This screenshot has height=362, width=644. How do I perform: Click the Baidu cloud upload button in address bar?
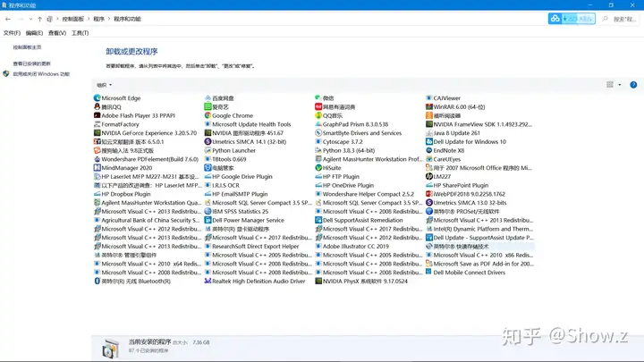pyautogui.click(x=572, y=19)
